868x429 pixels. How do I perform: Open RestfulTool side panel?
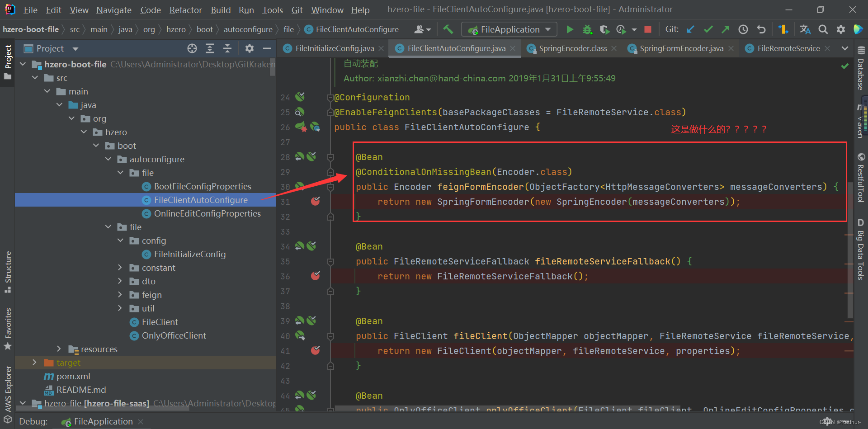pyautogui.click(x=861, y=177)
